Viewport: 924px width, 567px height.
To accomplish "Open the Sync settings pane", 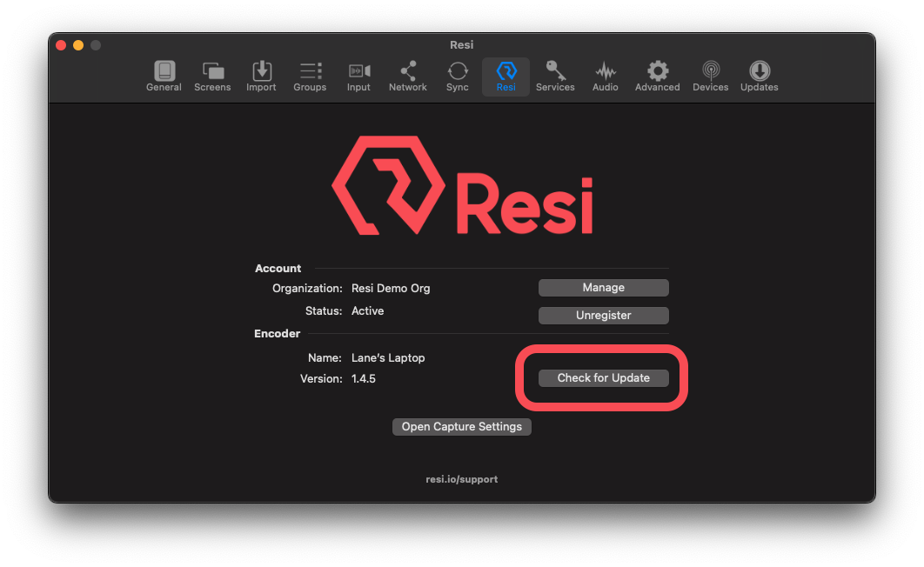I will tap(457, 76).
